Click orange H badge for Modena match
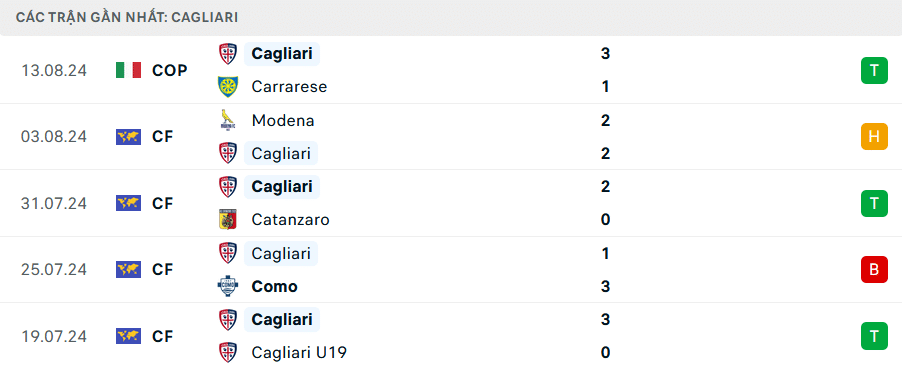Viewport: 902px width, 368px height. [874, 137]
